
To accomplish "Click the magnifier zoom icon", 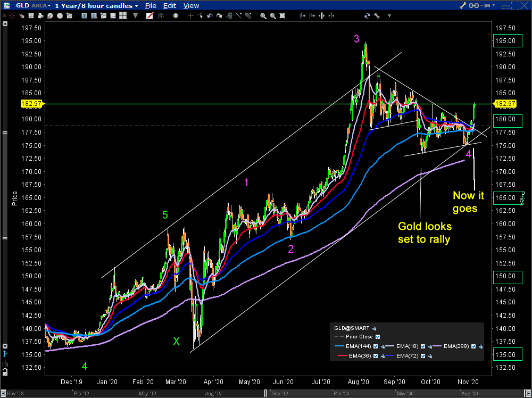I will pos(263,16).
